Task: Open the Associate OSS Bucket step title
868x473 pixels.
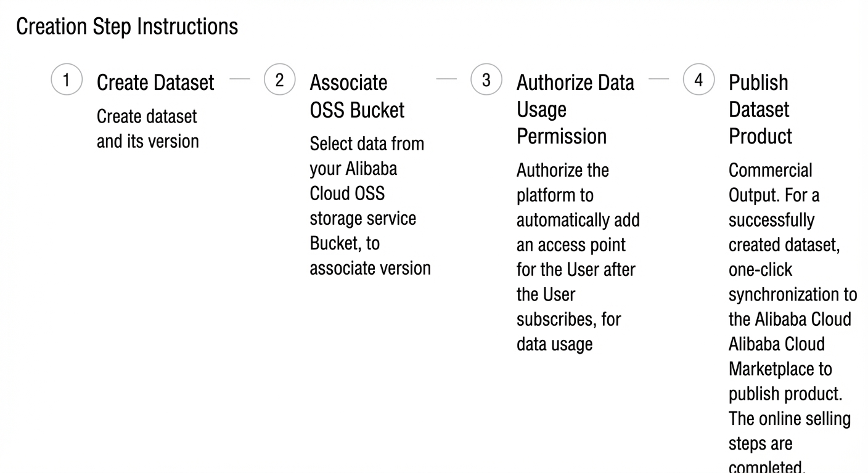Action: [357, 96]
